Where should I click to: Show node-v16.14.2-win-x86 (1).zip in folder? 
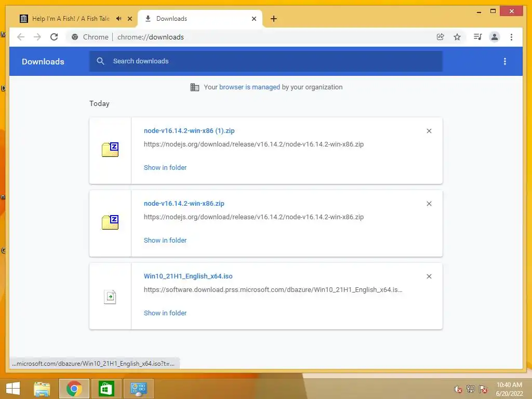coord(165,168)
